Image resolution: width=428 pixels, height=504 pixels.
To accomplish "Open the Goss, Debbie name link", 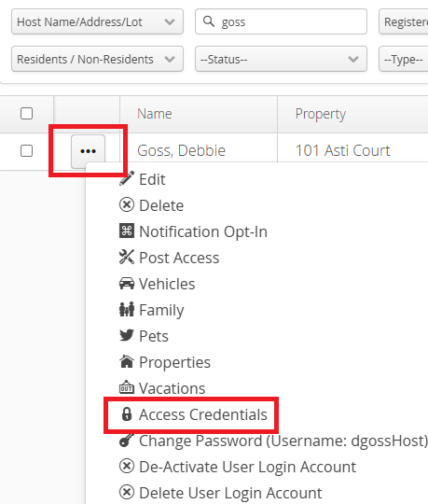I will [x=182, y=150].
